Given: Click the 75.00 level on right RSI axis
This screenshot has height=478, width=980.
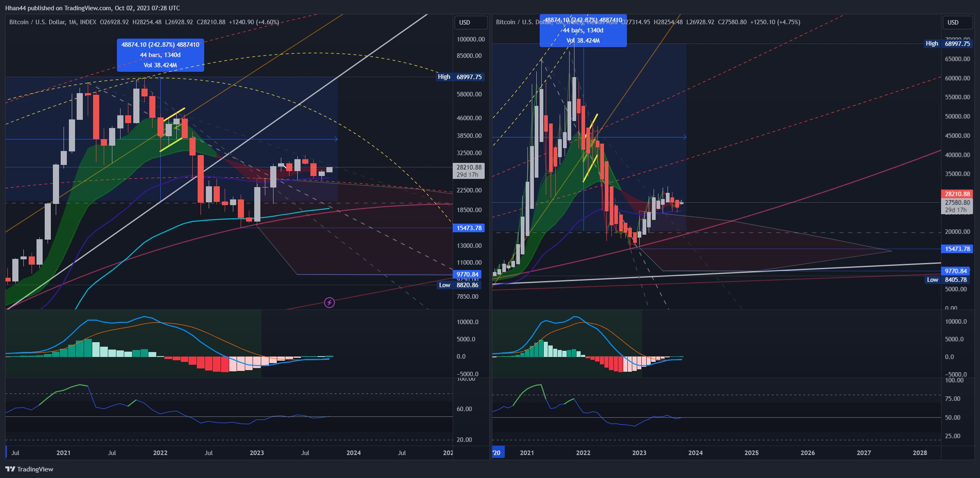Looking at the screenshot, I should 953,399.
